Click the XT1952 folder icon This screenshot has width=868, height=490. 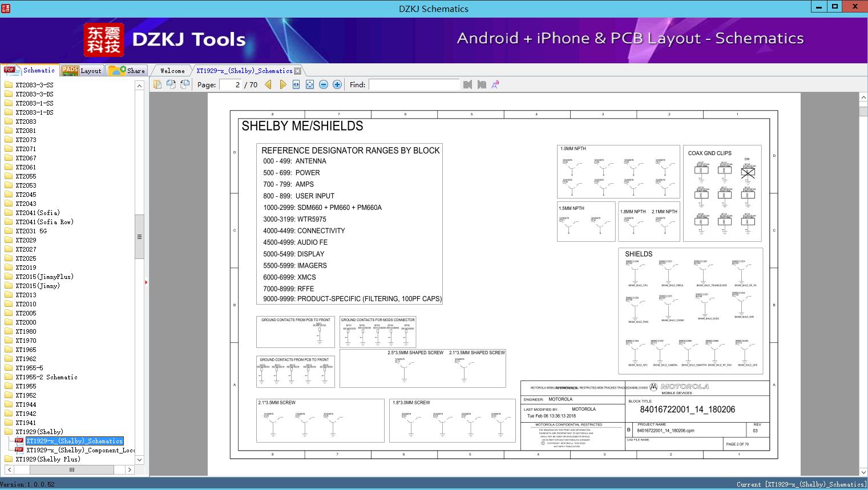tap(9, 395)
